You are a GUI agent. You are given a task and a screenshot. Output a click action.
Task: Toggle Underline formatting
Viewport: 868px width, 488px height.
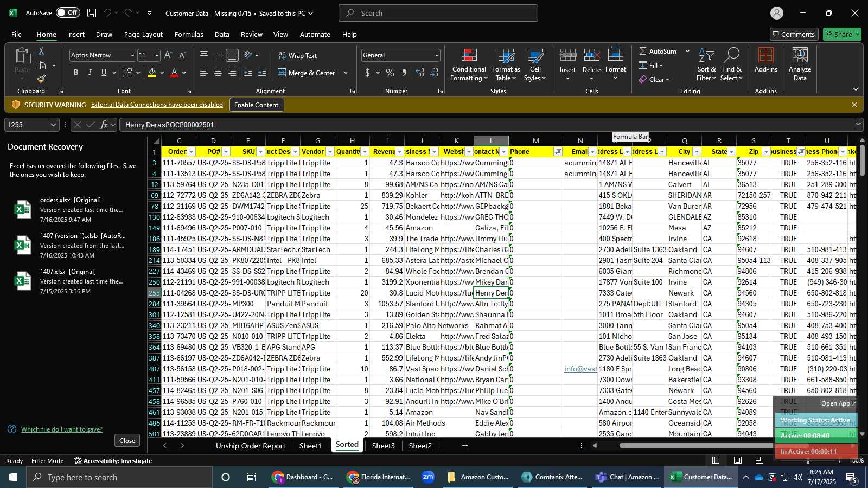104,73
